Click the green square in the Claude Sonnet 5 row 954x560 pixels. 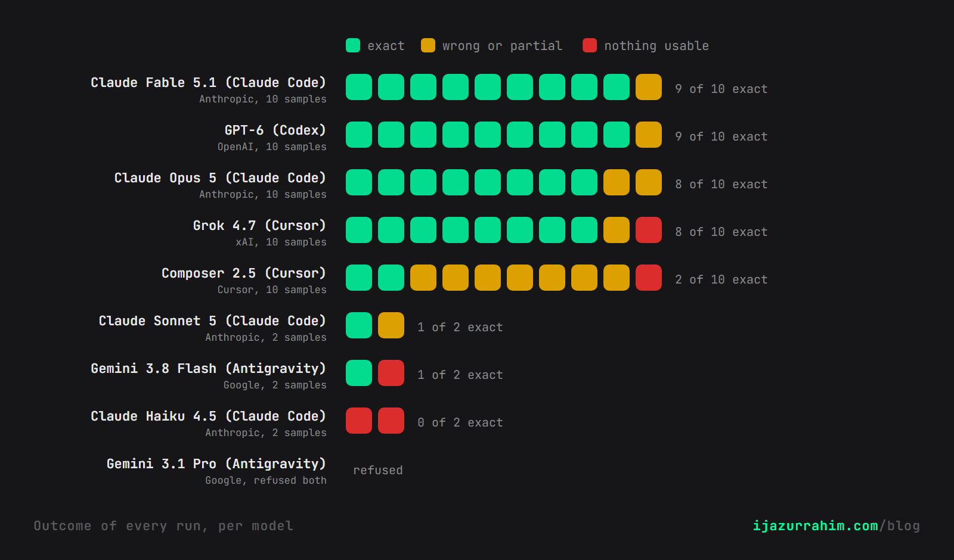(359, 325)
